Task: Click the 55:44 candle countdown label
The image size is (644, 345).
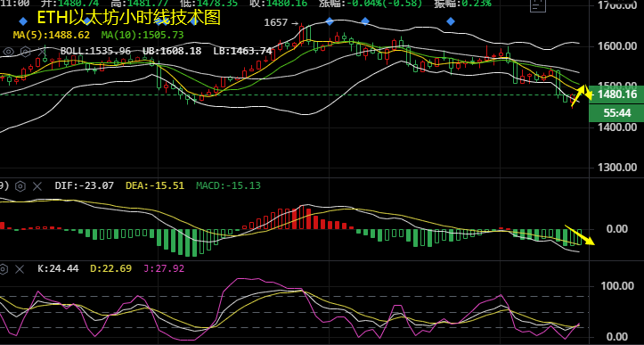Action: click(616, 113)
